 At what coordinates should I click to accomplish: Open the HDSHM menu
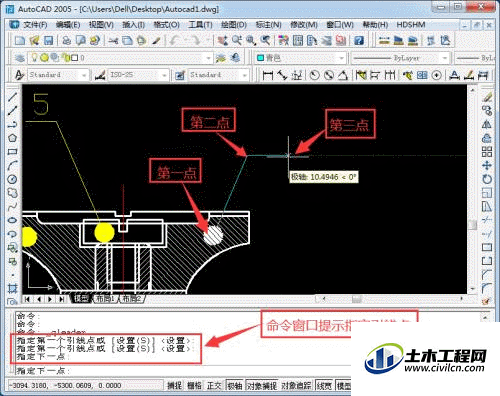[411, 25]
